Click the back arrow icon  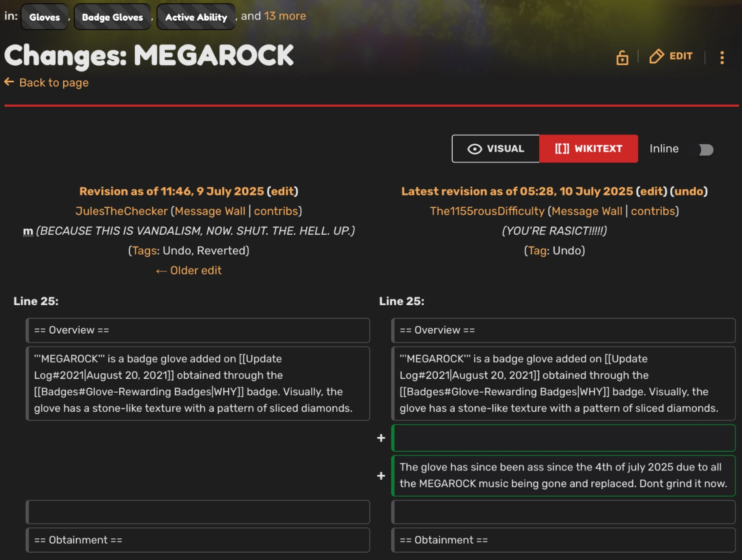tap(9, 82)
